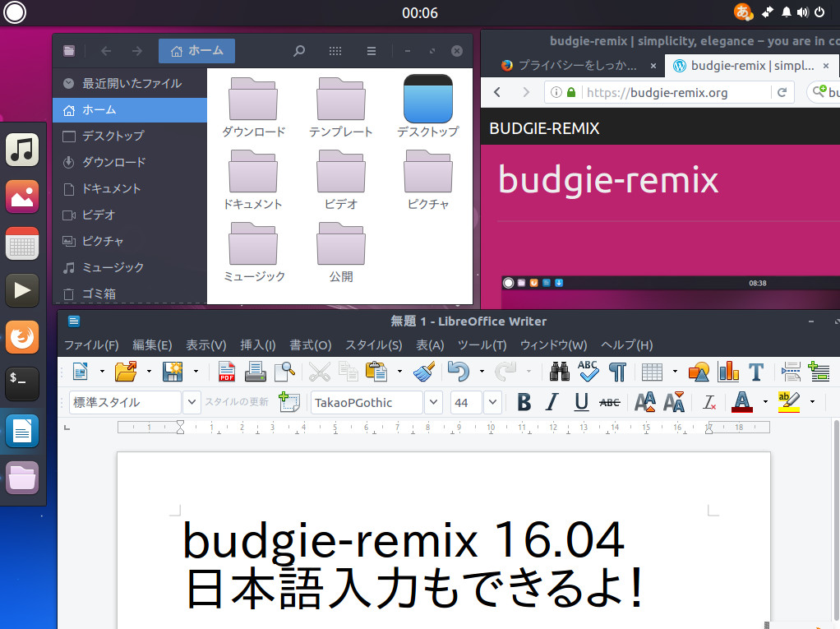The width and height of the screenshot is (840, 629).
Task: Export as PDF from Writer toolbar
Action: (227, 372)
